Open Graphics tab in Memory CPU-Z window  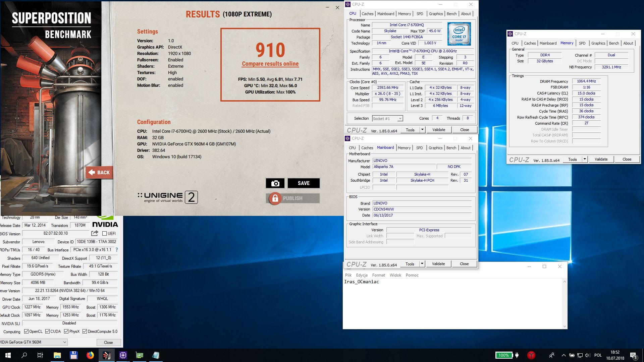click(x=598, y=43)
